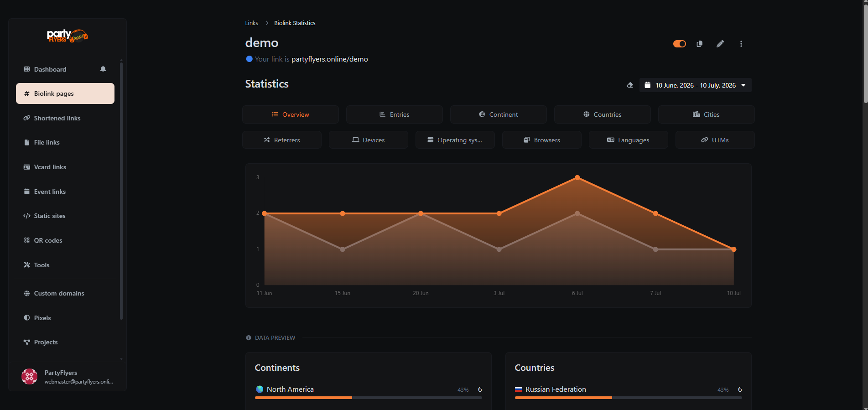Switch to the Entries tab

[395, 114]
